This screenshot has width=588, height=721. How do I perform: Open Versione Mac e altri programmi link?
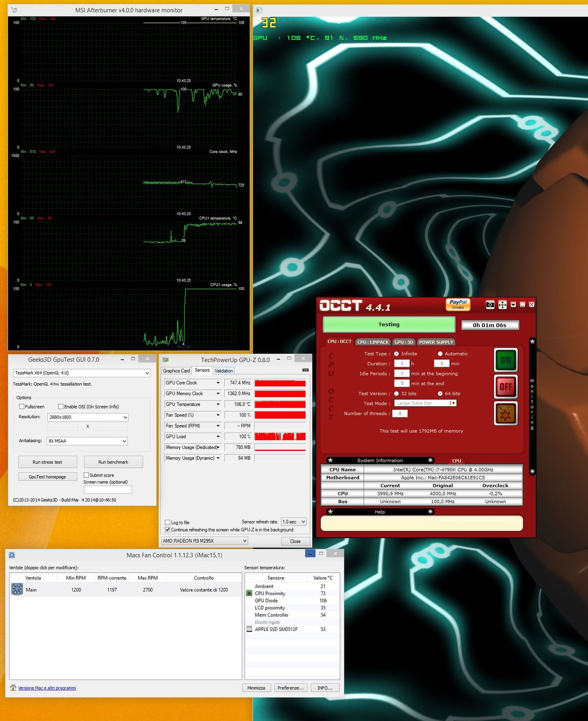[x=47, y=688]
